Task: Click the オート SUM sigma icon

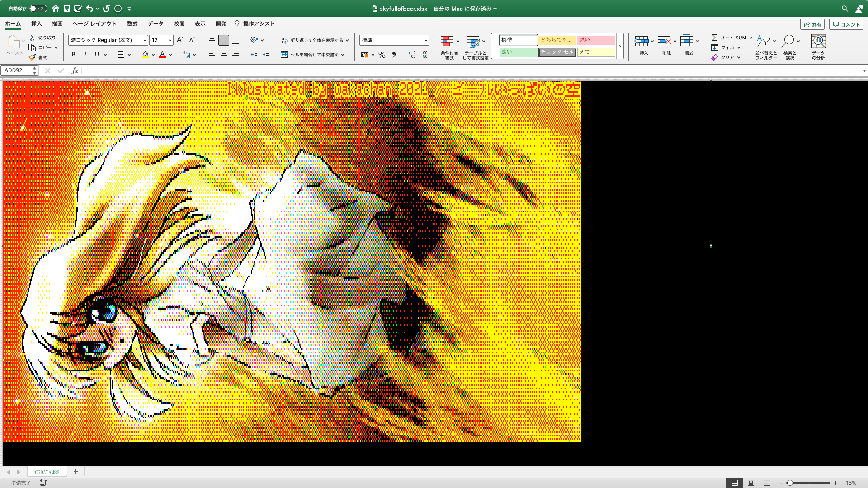Action: [x=715, y=38]
